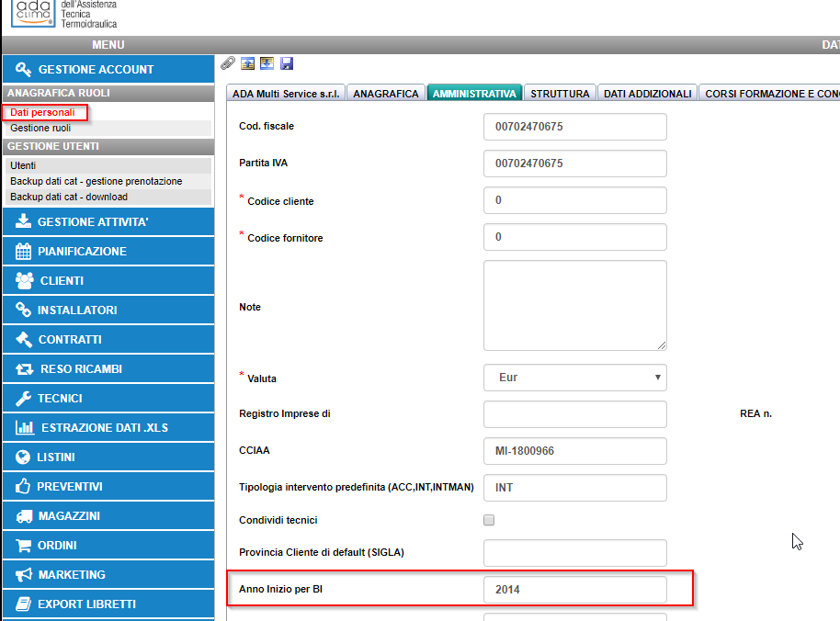Click the Estrazione Dati bar chart icon
The image size is (840, 621).
25,427
